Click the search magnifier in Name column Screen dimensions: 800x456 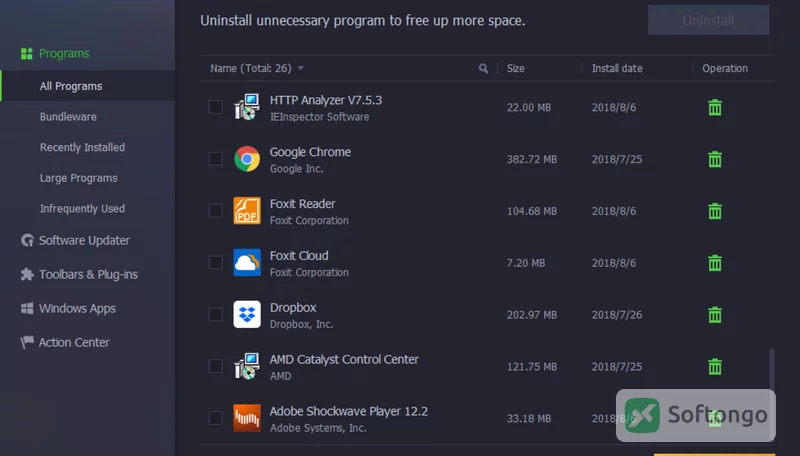[483, 68]
